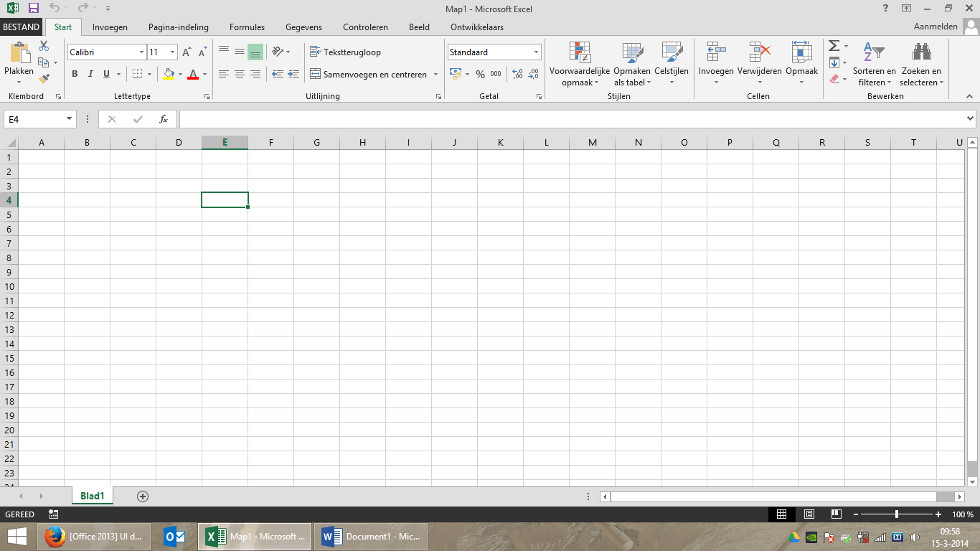Align text to the right
The width and height of the screenshot is (980, 551).
tap(255, 74)
